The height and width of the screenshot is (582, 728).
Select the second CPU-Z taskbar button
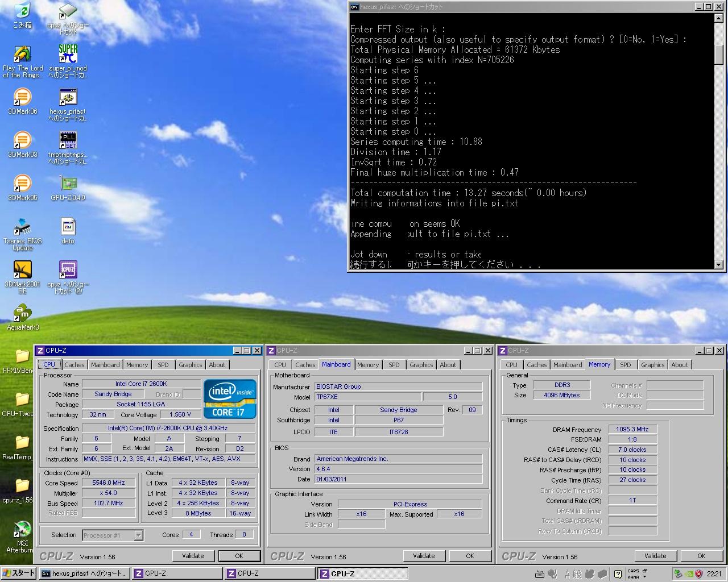tap(270, 573)
